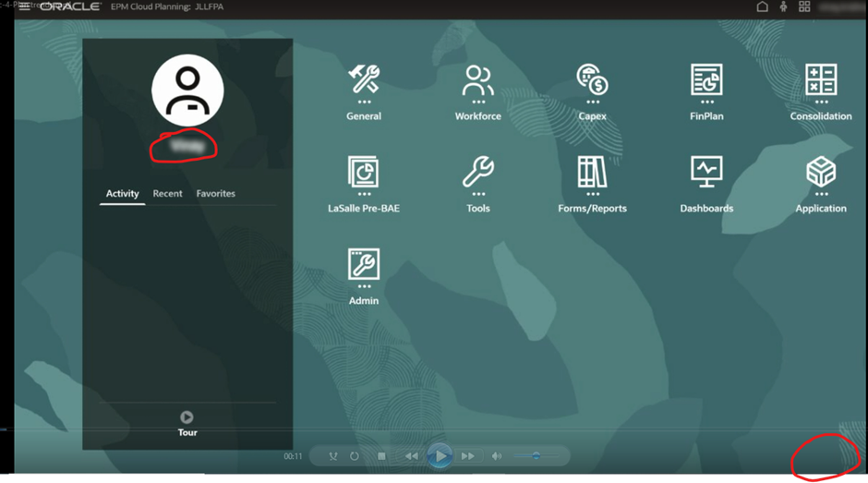
Task: Open the Consolidation cluster
Action: click(821, 93)
